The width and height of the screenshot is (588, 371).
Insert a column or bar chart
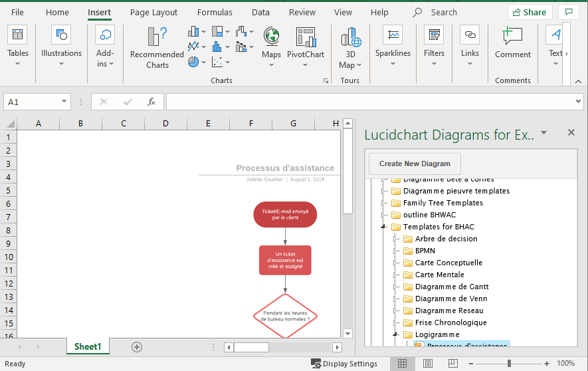(x=197, y=31)
